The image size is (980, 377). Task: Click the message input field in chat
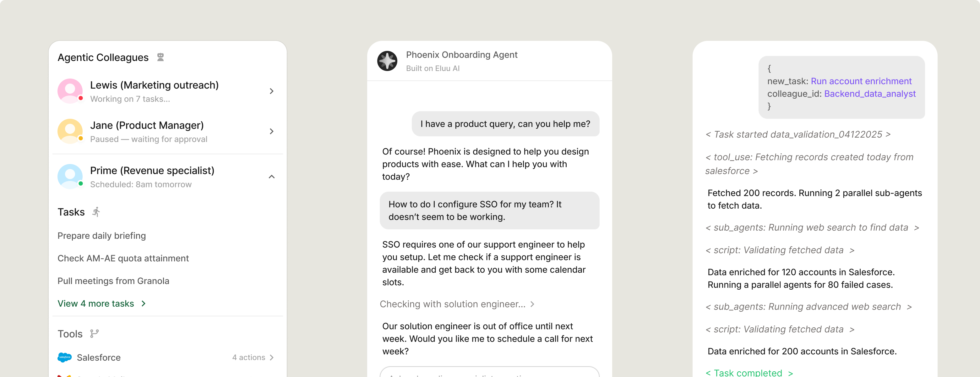click(489, 373)
